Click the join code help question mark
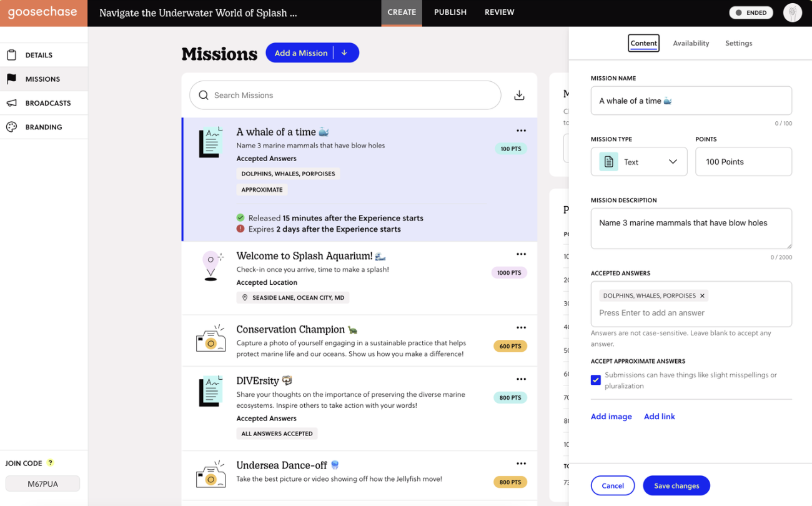The height and width of the screenshot is (506, 812). point(51,463)
